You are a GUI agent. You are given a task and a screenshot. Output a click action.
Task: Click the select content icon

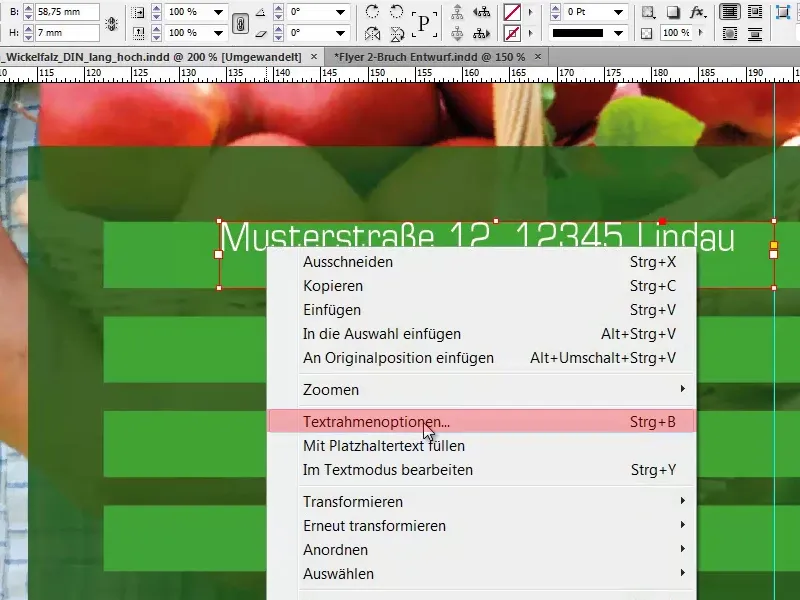tap(457, 34)
